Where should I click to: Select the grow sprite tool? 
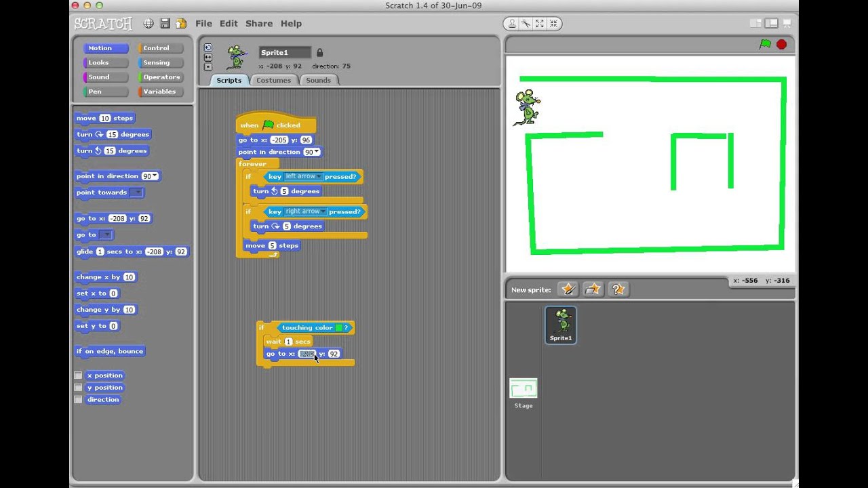[540, 24]
